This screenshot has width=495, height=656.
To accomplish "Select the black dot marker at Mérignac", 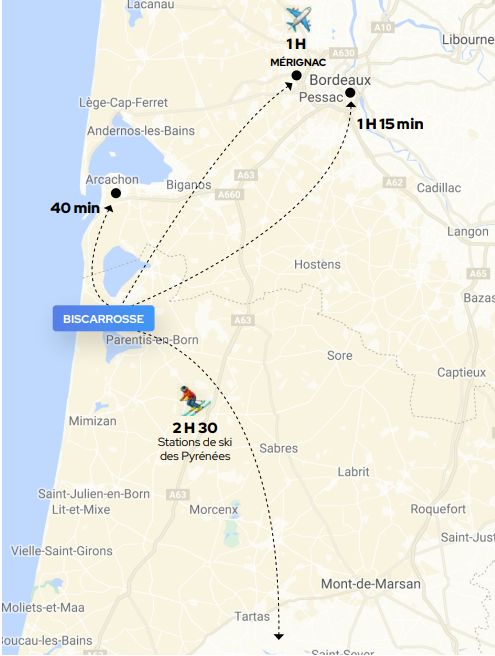I will click(x=296, y=76).
